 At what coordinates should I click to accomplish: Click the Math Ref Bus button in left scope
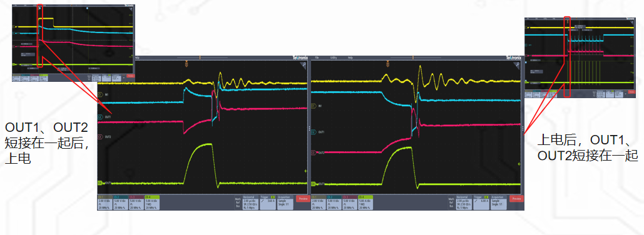[x=237, y=202]
